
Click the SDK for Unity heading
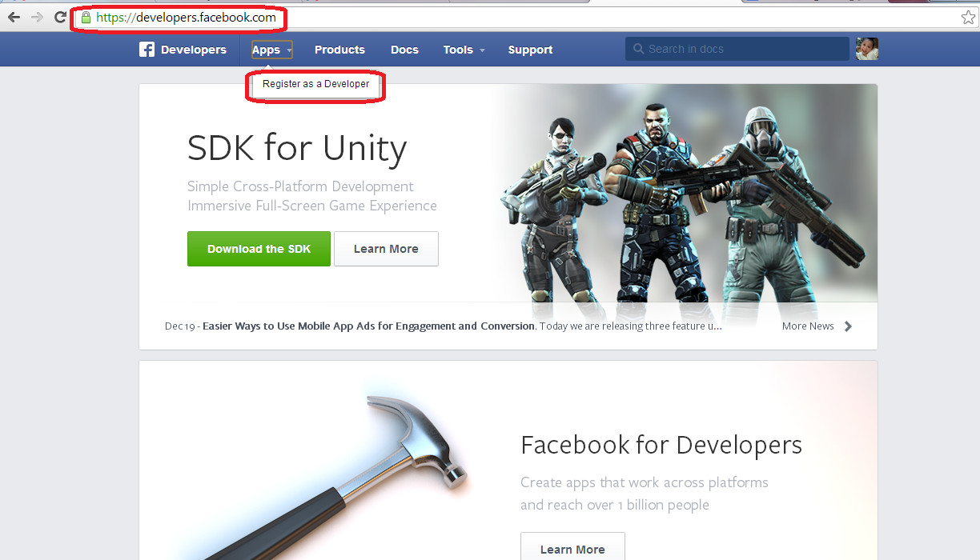pos(297,149)
